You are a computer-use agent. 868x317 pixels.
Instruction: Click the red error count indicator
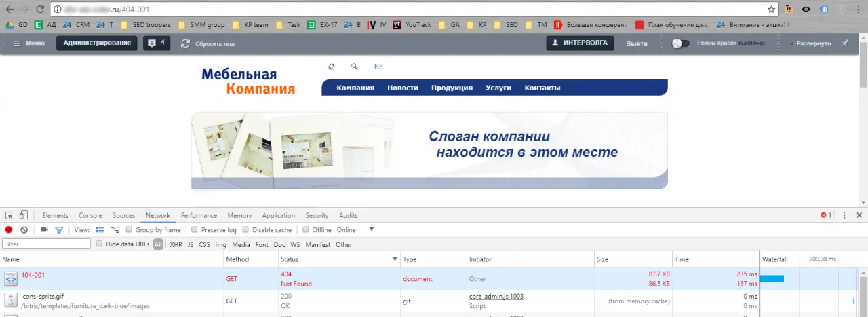[x=826, y=215]
